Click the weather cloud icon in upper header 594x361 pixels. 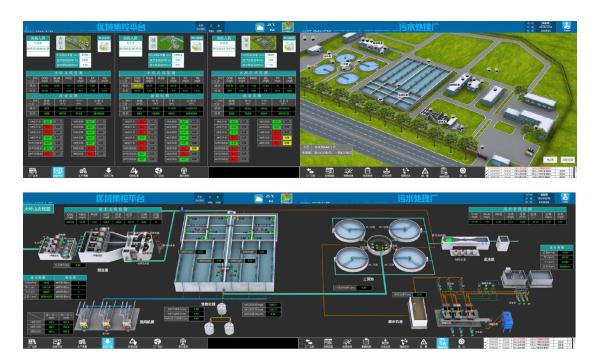(x=260, y=27)
